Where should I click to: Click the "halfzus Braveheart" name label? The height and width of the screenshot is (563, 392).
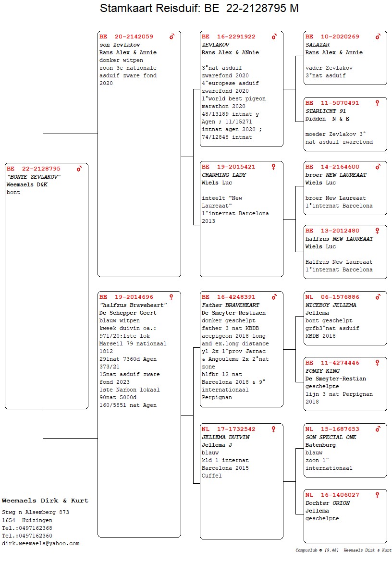[133, 305]
